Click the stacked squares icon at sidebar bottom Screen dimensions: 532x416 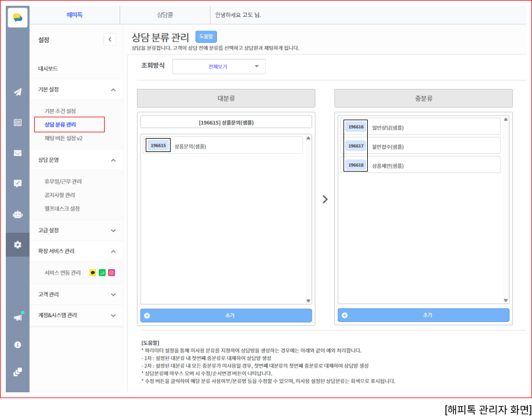pos(18,372)
